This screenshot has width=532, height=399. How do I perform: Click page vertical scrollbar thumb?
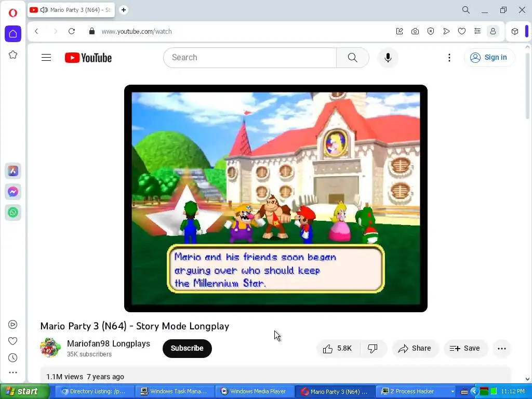pyautogui.click(x=528, y=85)
